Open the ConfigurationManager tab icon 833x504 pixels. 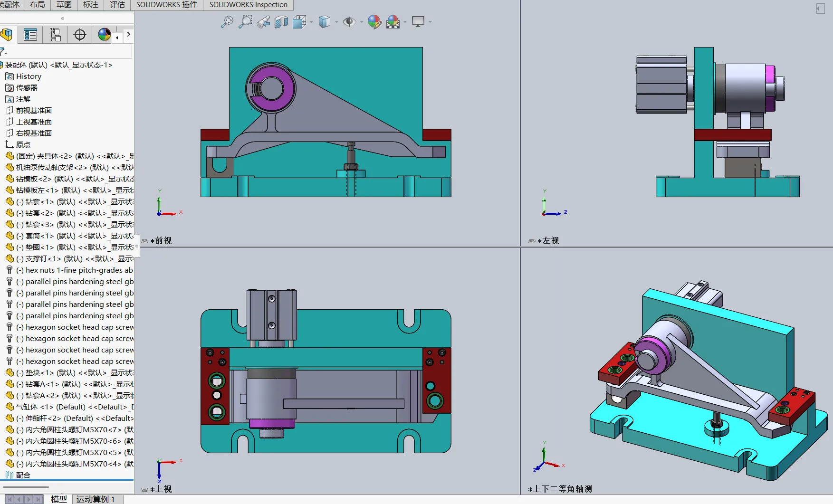tap(55, 35)
